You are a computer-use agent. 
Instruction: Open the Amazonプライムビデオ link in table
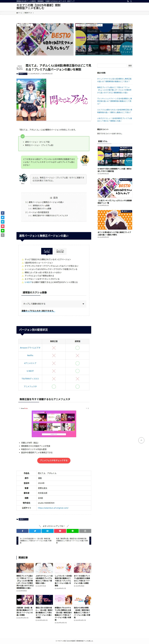click(30, 347)
